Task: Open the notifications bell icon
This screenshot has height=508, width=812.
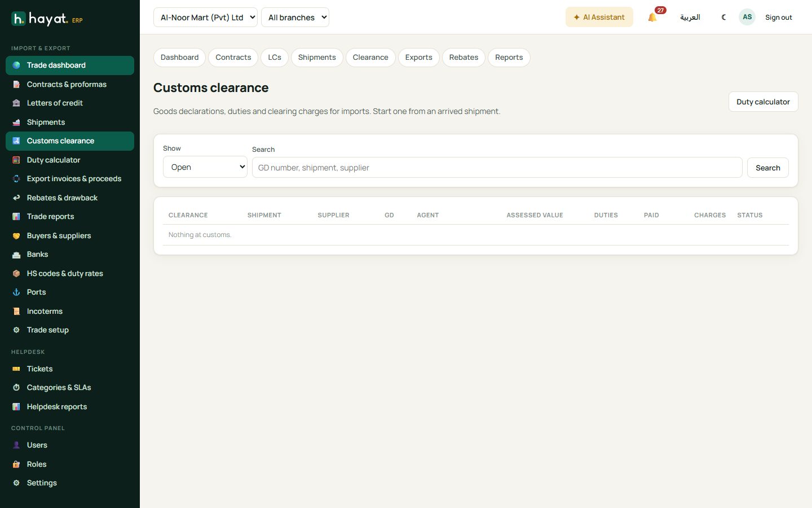Action: point(652,17)
